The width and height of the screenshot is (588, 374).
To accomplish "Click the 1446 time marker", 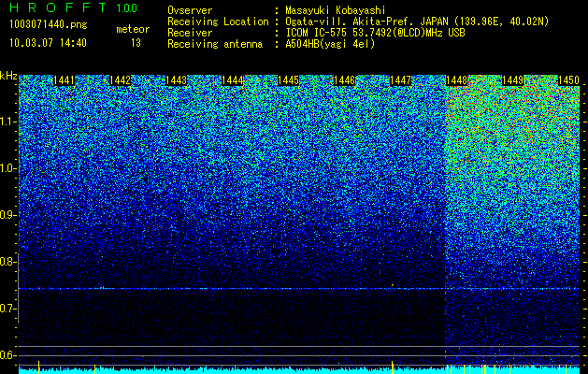I will [344, 80].
